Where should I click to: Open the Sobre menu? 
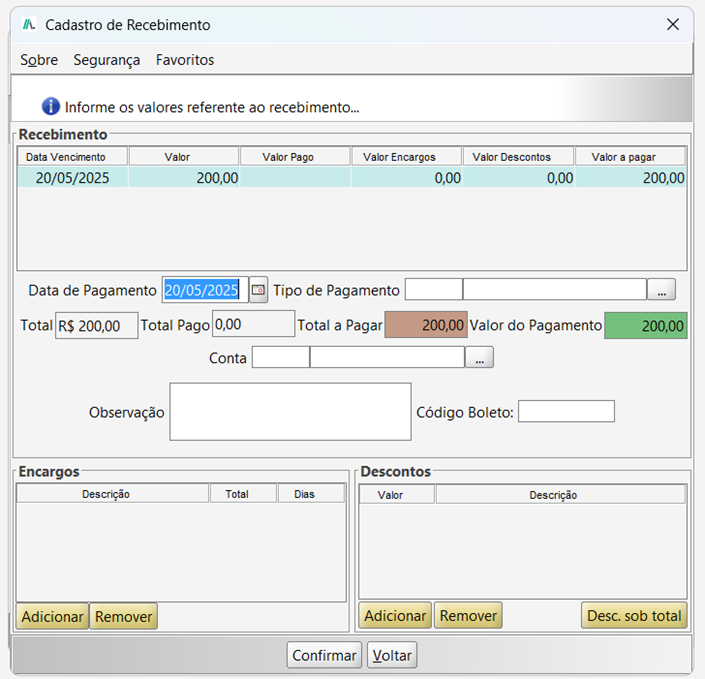tap(39, 60)
